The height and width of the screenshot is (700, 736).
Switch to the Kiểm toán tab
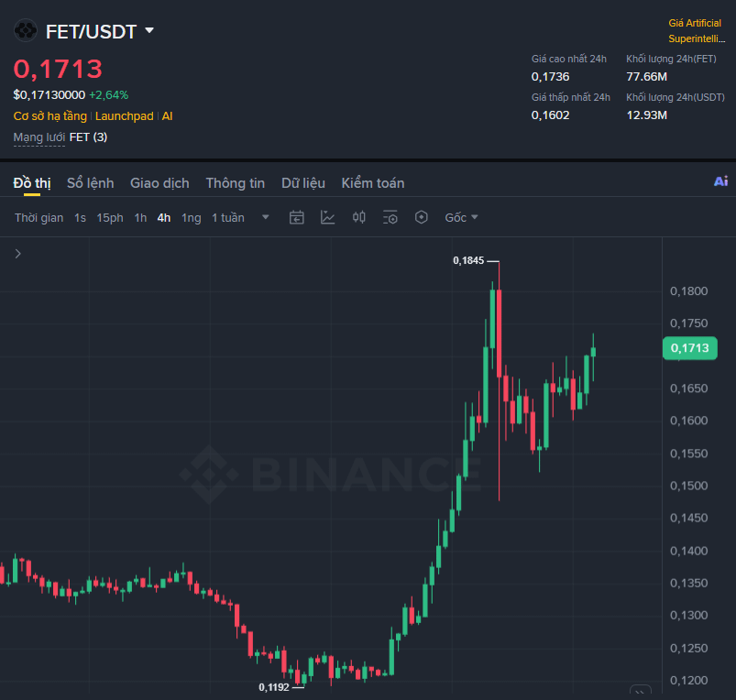373,183
